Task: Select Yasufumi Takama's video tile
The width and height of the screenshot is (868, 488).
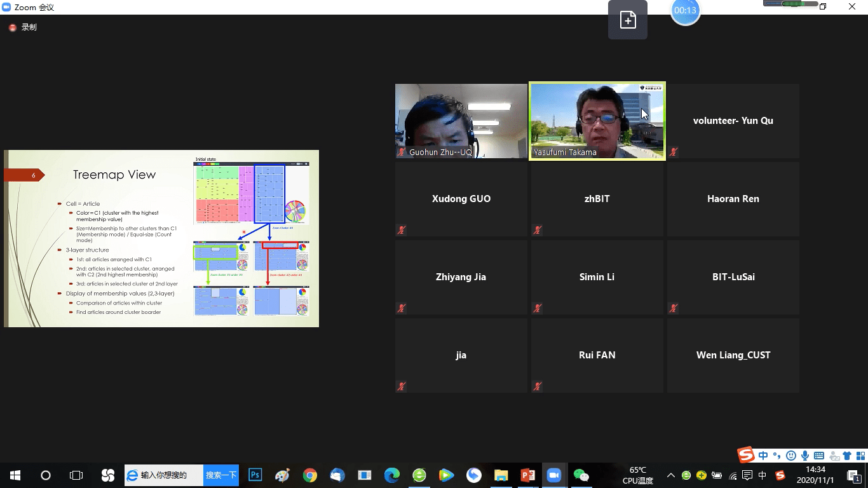Action: point(597,121)
